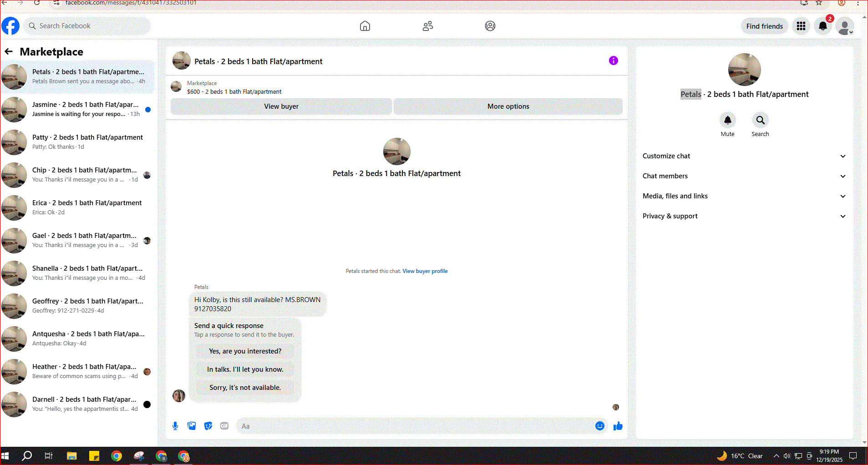Open the Chip conversation

coord(77,175)
